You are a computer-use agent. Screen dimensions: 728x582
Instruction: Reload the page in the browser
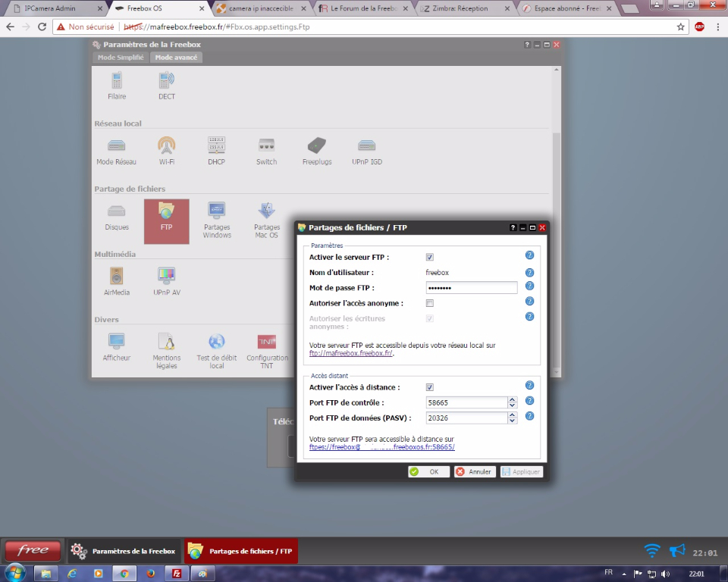[x=42, y=27]
